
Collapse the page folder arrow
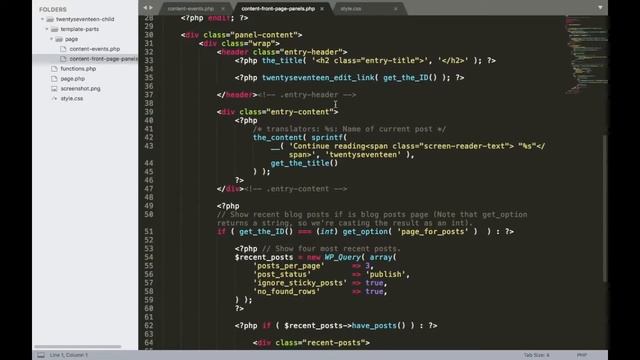pos(51,39)
